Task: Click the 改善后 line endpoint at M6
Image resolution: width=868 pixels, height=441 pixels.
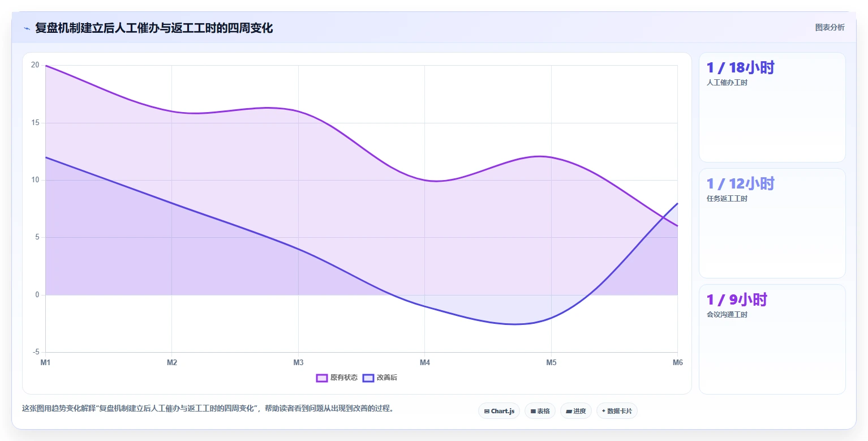Action: 677,203
